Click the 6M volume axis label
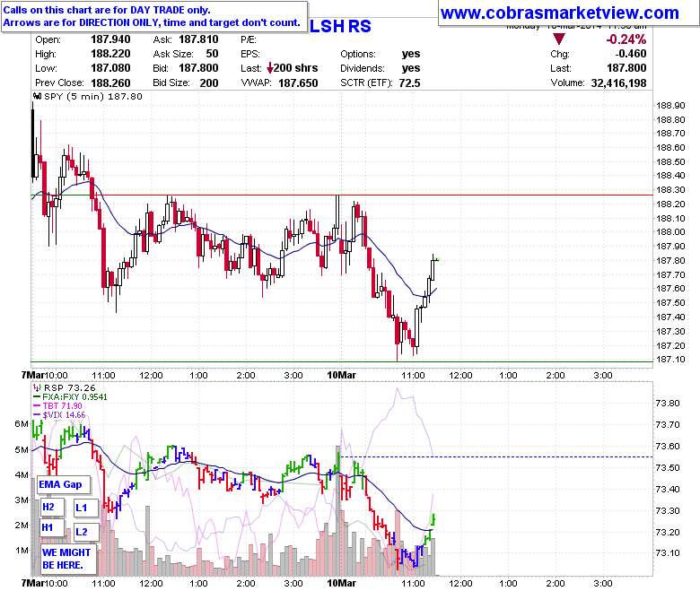The height and width of the screenshot is (591, 700). coord(22,423)
